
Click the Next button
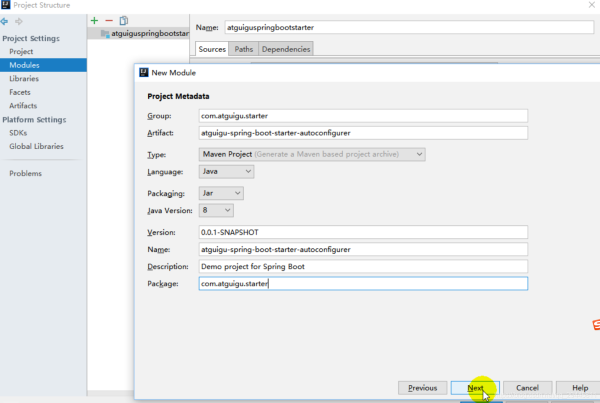click(x=475, y=388)
